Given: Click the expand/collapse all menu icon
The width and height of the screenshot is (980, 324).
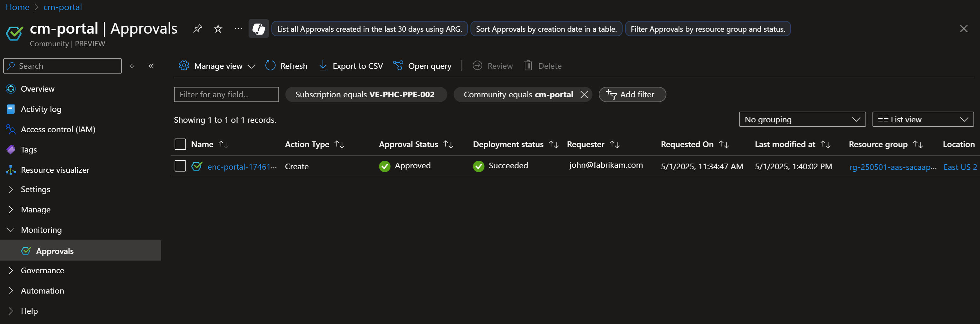Looking at the screenshot, I should click(132, 66).
